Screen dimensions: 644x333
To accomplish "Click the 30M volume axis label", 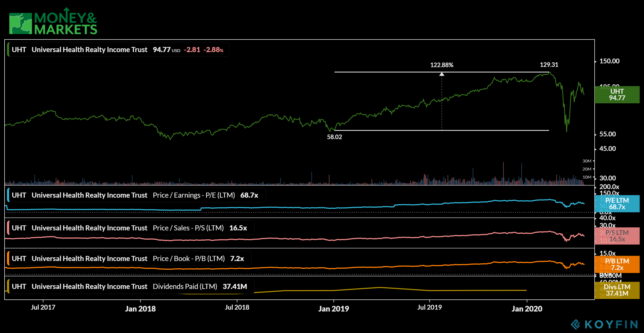I will point(587,161).
